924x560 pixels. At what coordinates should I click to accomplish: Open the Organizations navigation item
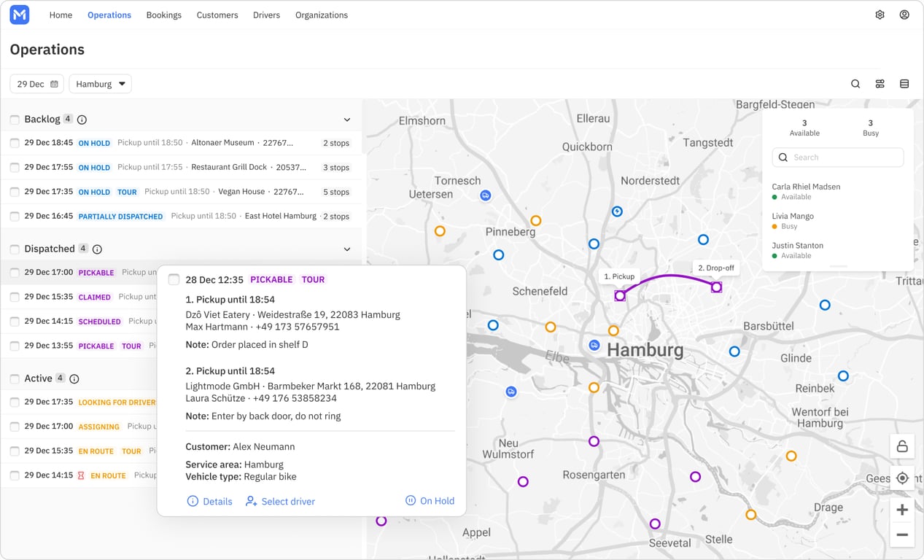click(x=322, y=15)
